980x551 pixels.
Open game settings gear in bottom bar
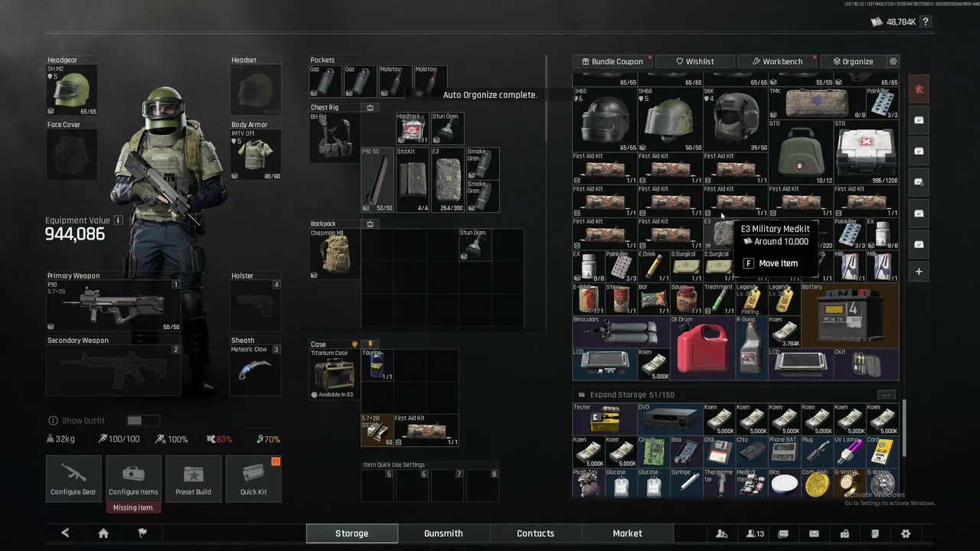click(906, 533)
